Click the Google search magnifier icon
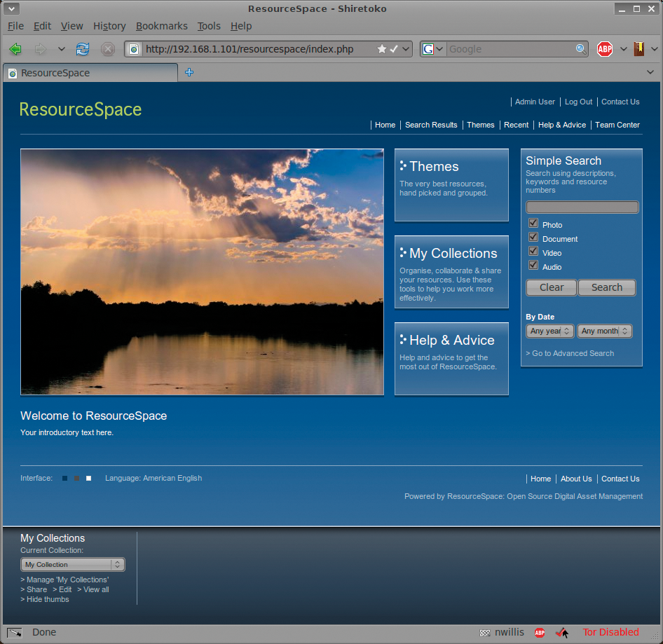Viewport: 663px width, 644px height. click(581, 49)
